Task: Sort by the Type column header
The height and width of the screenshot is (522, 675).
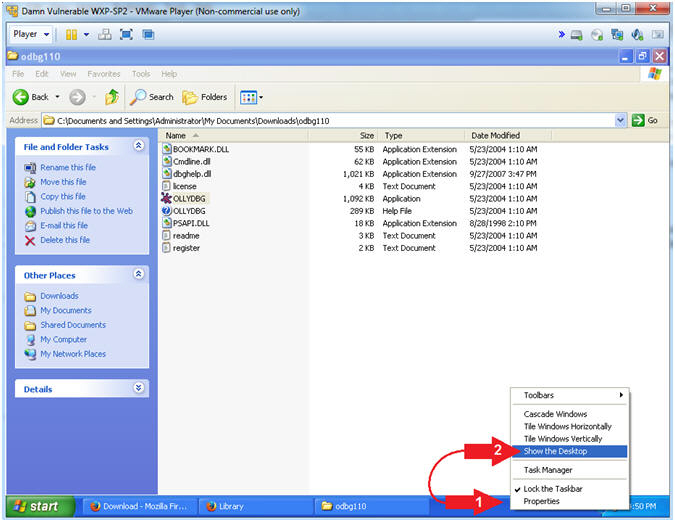Action: pos(421,136)
